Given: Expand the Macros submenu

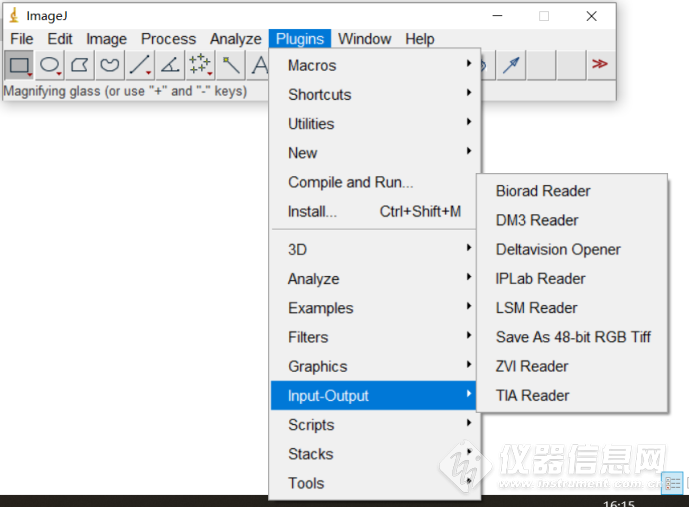Looking at the screenshot, I should 374,66.
